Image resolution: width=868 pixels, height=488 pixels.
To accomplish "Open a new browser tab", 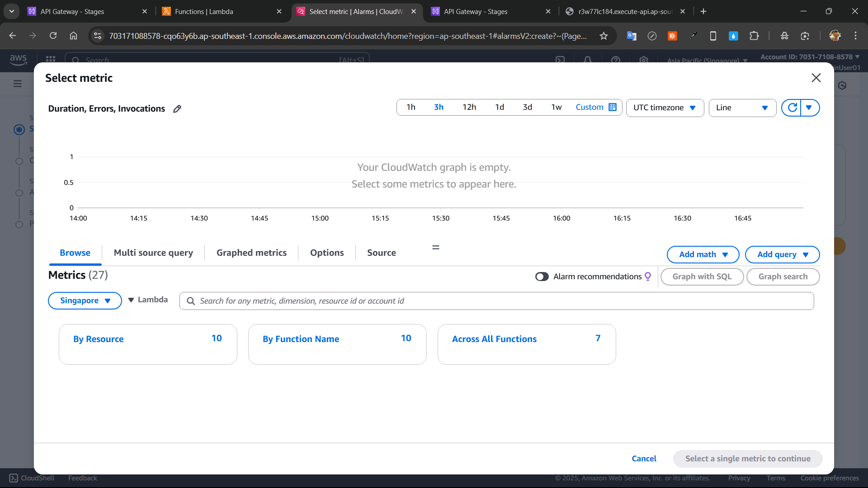I will [x=703, y=11].
